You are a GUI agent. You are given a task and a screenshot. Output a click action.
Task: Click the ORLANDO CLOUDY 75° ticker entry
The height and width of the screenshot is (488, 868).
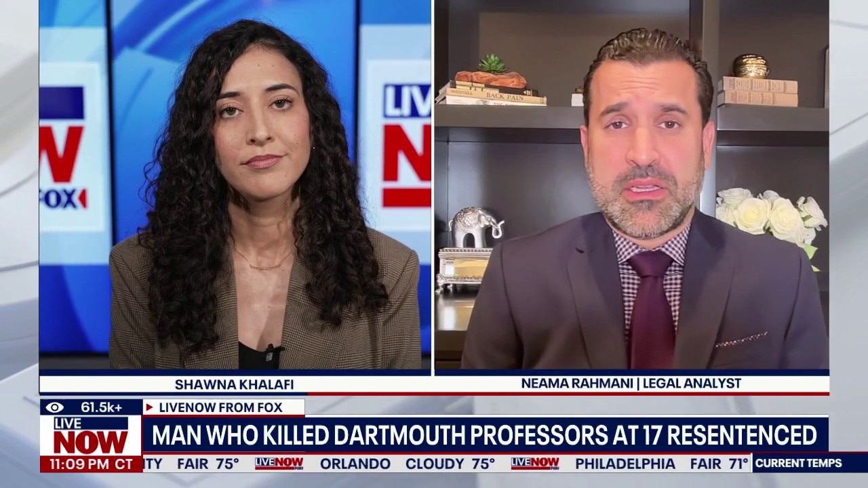(x=408, y=464)
